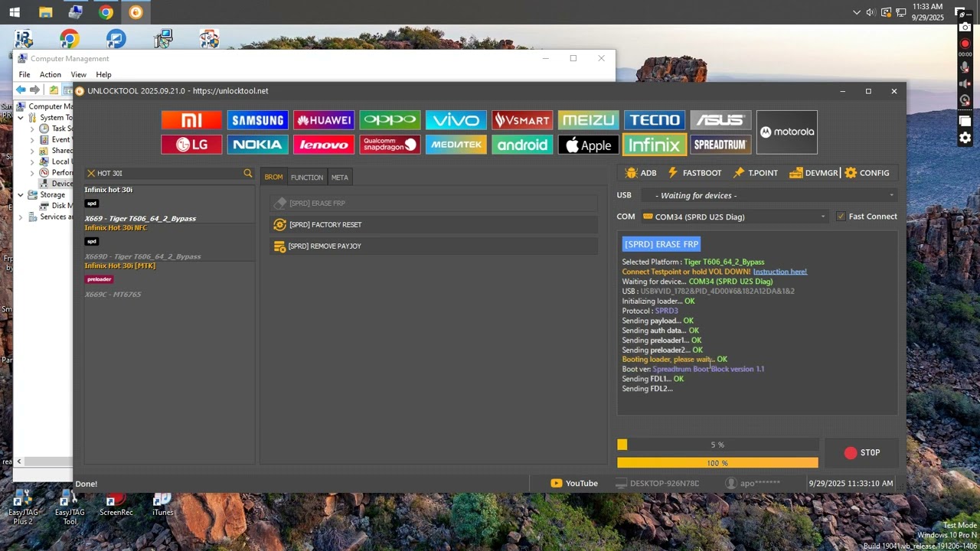Pick the MediaTek brand tile

pos(456,145)
